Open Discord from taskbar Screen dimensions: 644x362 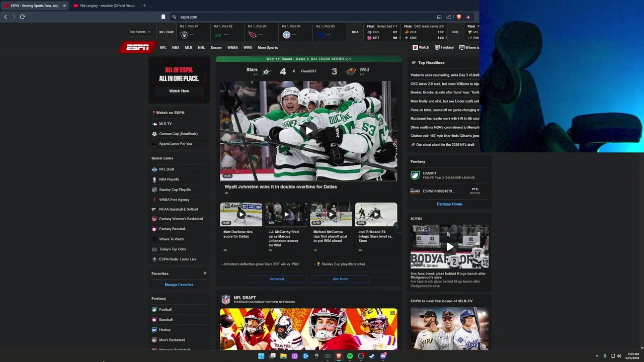pos(383,356)
